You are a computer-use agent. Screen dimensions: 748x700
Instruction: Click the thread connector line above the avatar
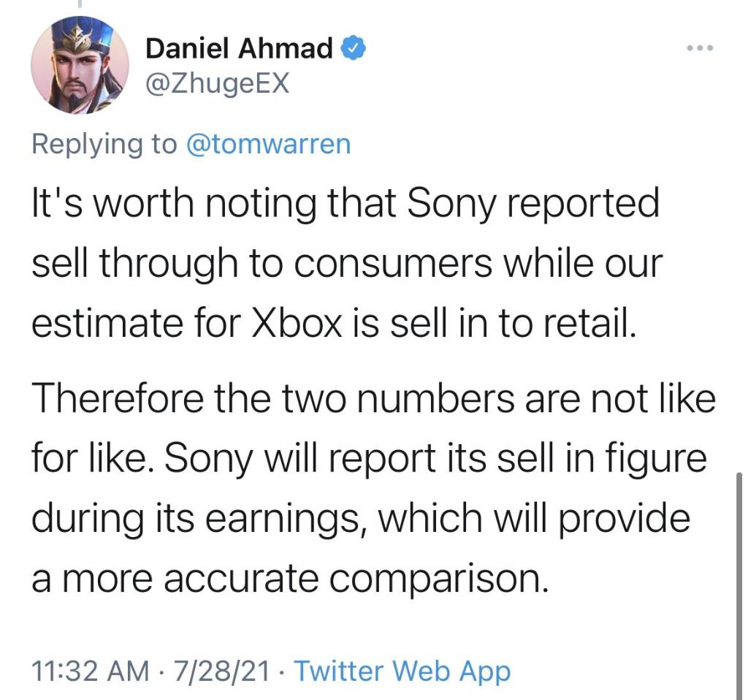80,4
